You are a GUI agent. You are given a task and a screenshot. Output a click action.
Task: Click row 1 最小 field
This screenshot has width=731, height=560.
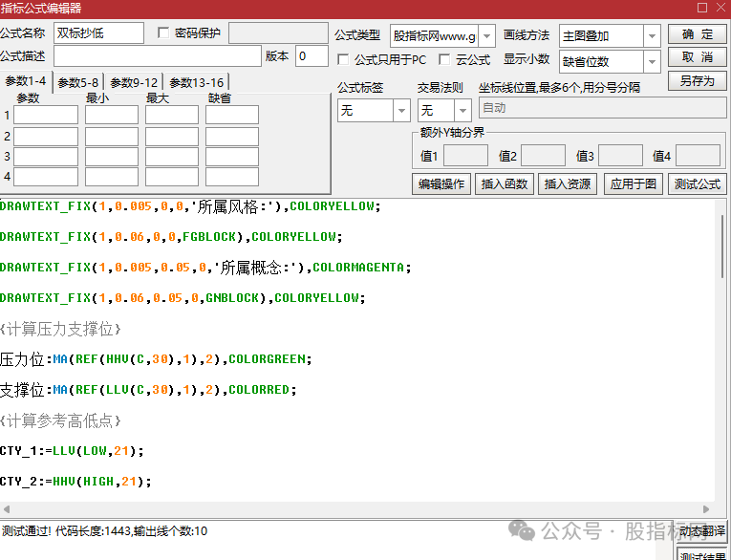(x=112, y=115)
